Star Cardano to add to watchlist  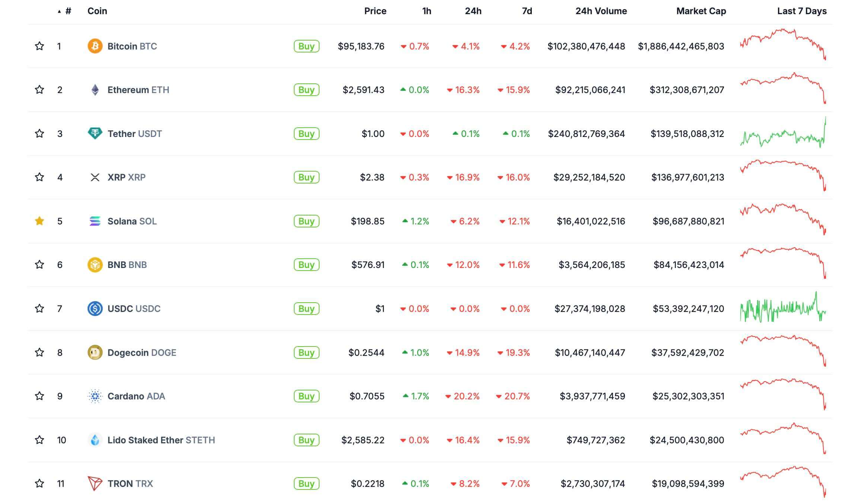(39, 396)
